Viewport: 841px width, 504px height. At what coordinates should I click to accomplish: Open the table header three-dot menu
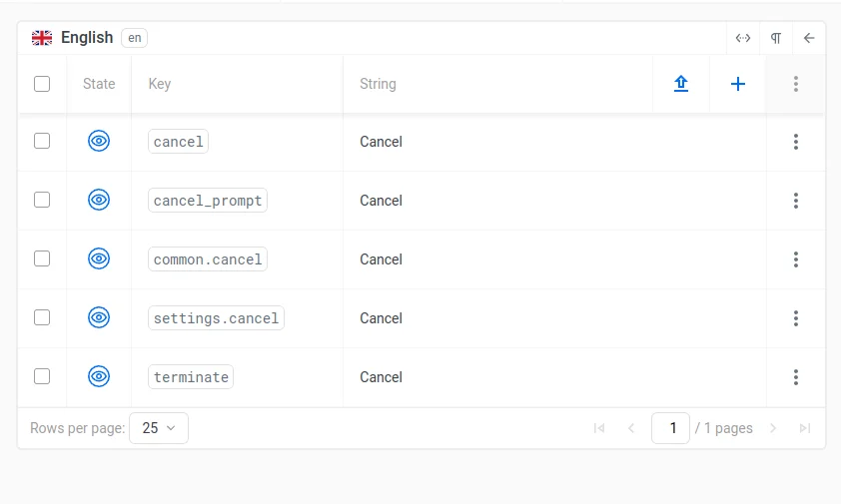pyautogui.click(x=796, y=84)
